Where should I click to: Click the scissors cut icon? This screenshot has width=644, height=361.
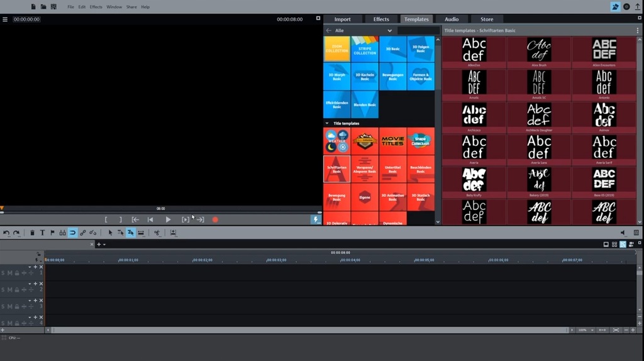click(157, 233)
